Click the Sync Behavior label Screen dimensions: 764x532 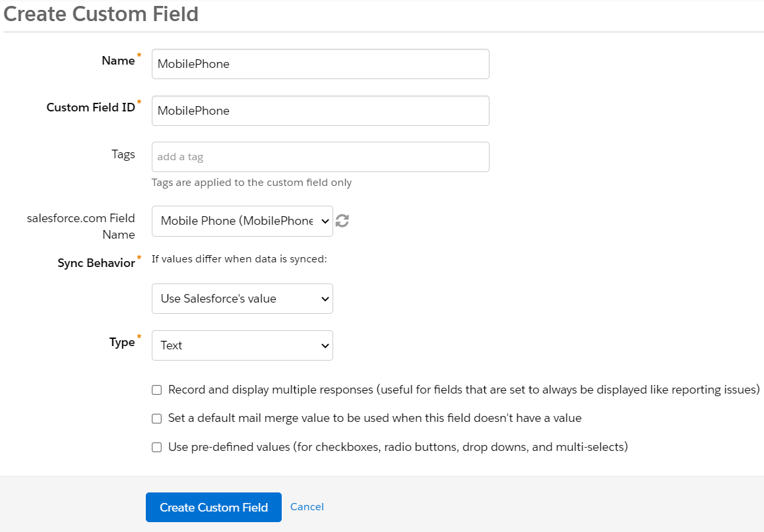96,263
